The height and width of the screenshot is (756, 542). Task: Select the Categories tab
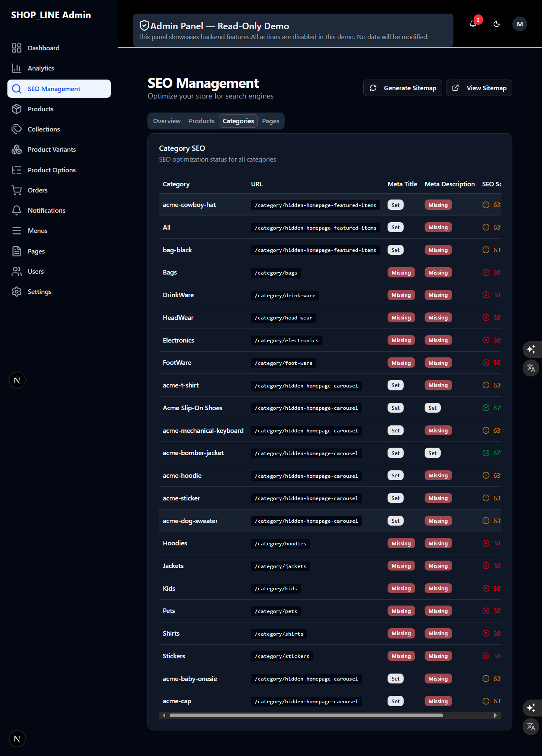click(238, 121)
